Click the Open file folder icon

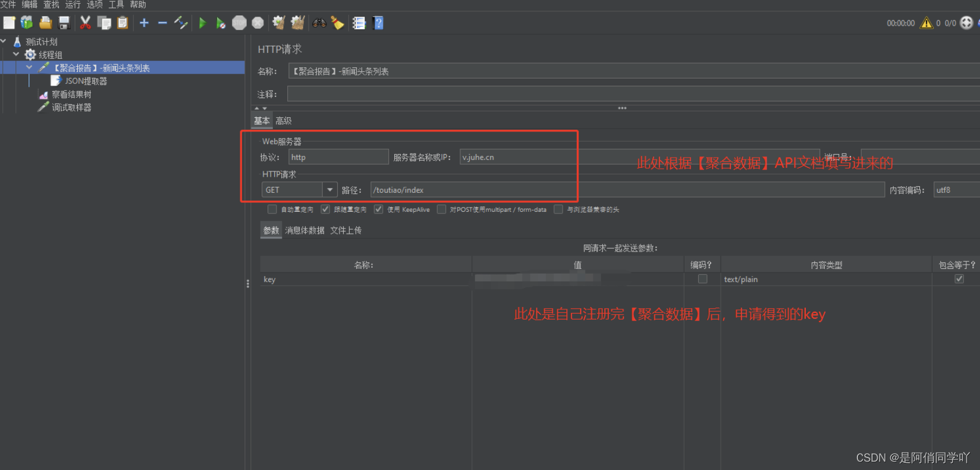pyautogui.click(x=45, y=23)
